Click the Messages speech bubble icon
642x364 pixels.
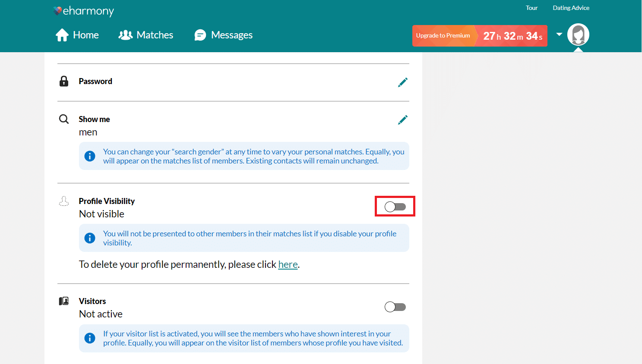(x=200, y=35)
